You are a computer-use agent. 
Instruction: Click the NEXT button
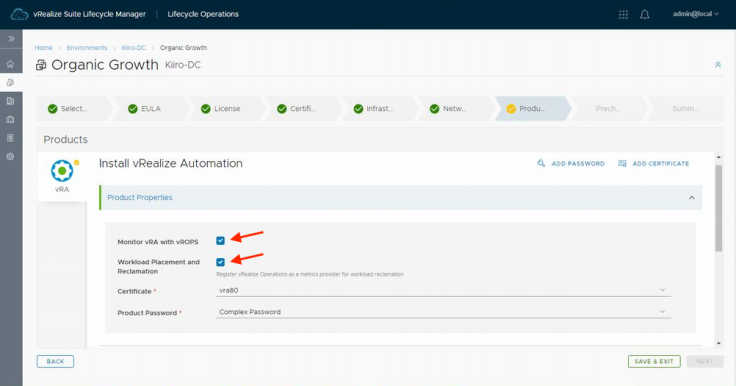(x=705, y=361)
